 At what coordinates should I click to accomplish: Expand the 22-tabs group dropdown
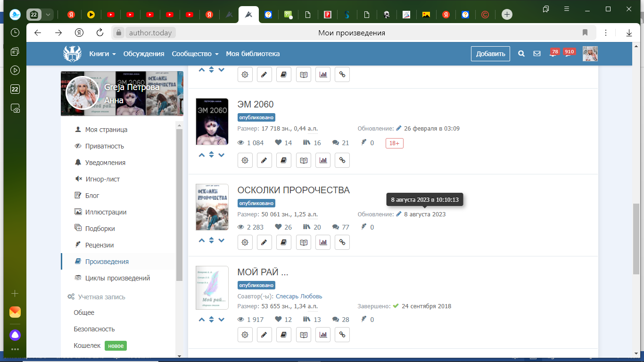tap(48, 15)
